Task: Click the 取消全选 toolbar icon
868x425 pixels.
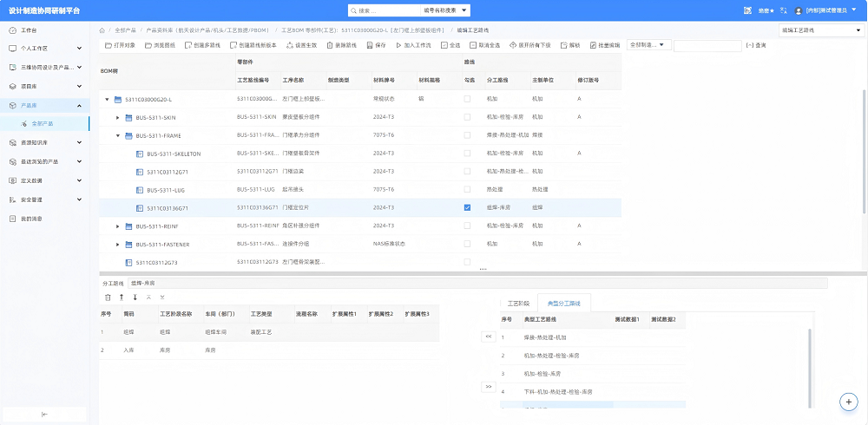Action: (473, 45)
